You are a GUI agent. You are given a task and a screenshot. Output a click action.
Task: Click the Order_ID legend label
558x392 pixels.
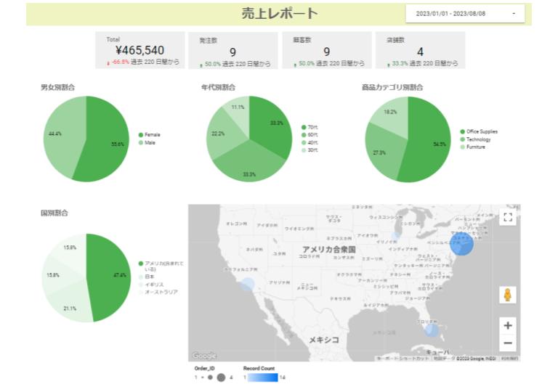pyautogui.click(x=204, y=368)
